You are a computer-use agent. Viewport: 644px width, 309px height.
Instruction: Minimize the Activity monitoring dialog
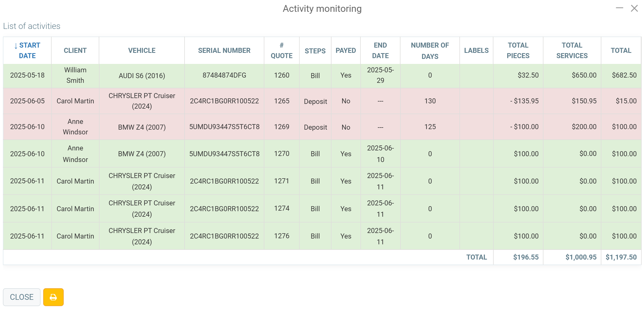(x=619, y=8)
